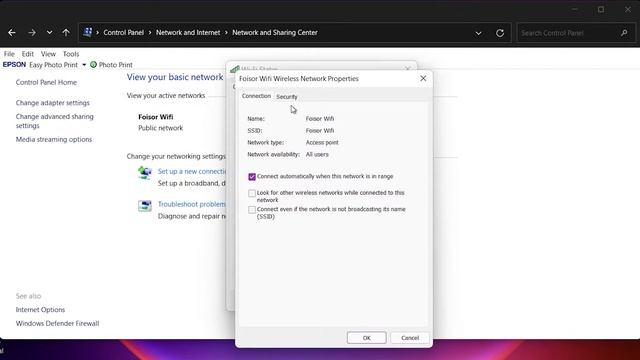Go up one level arrow
The height and width of the screenshot is (360, 640).
click(x=66, y=33)
